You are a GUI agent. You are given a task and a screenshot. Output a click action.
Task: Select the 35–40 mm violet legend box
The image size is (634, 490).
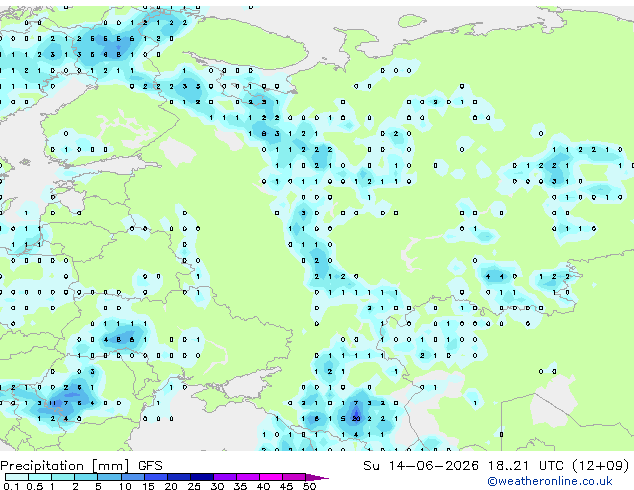click(248, 477)
